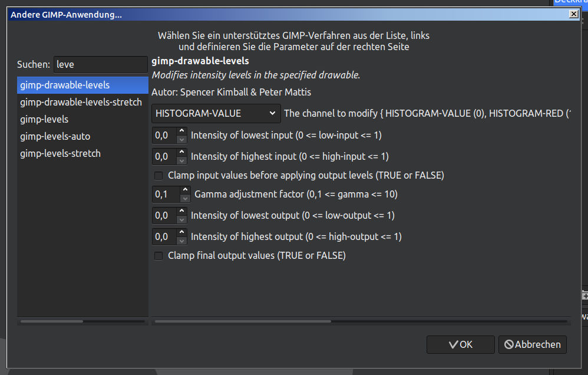The height and width of the screenshot is (375, 588).
Task: Click the gamma value field
Action: click(x=166, y=195)
